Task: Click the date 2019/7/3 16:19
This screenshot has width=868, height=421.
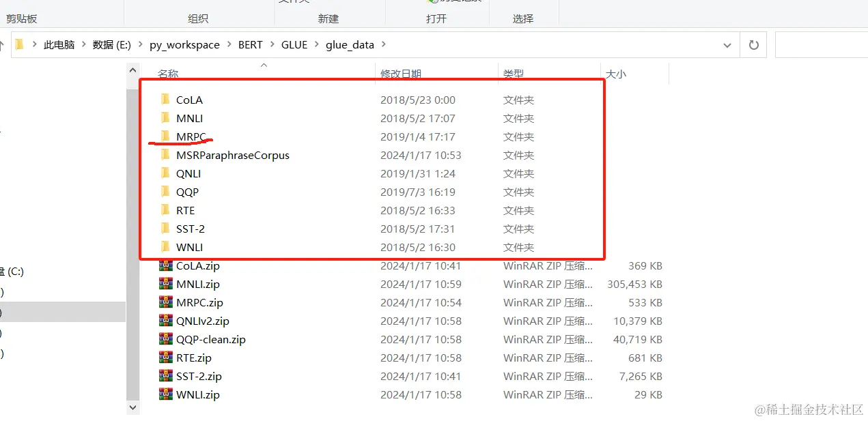Action: 418,192
